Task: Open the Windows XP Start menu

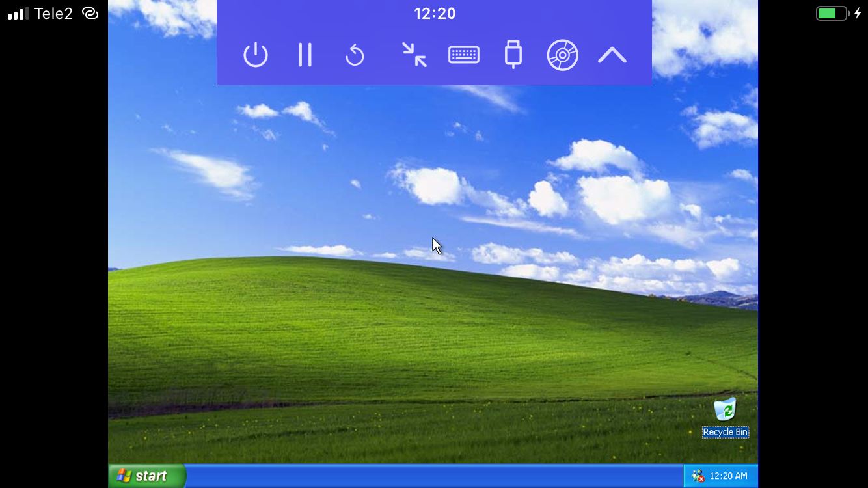Action: click(147, 476)
